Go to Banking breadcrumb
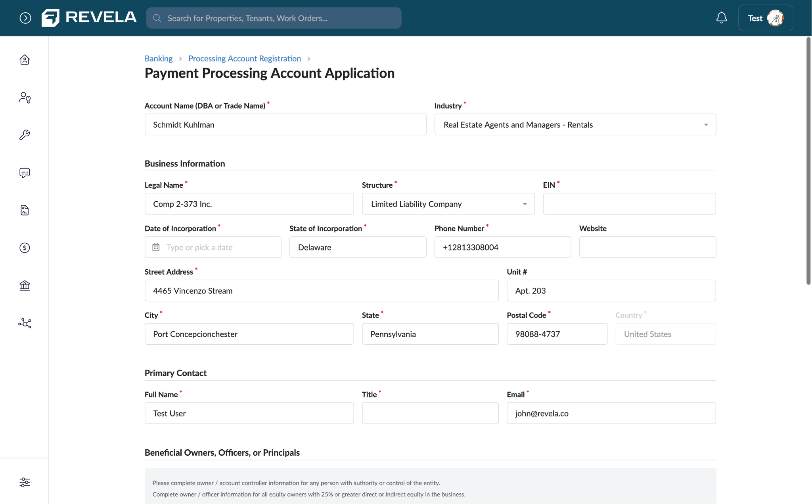The height and width of the screenshot is (504, 812). tap(159, 59)
